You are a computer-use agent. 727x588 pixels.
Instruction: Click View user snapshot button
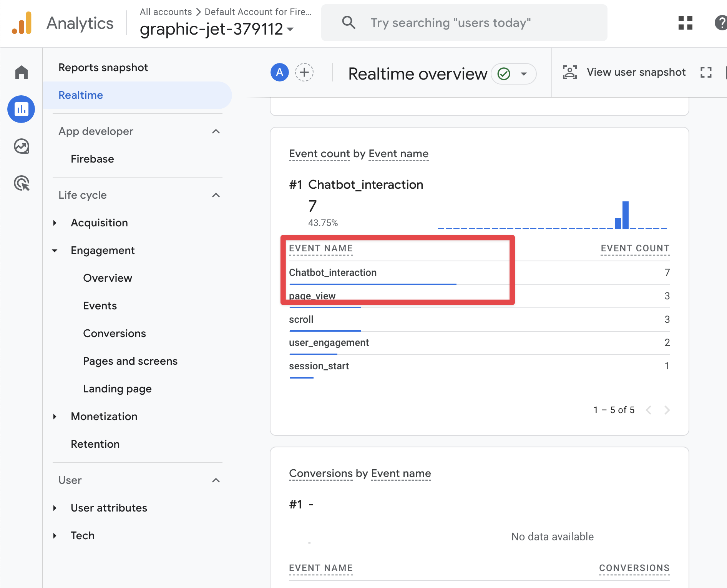(624, 72)
